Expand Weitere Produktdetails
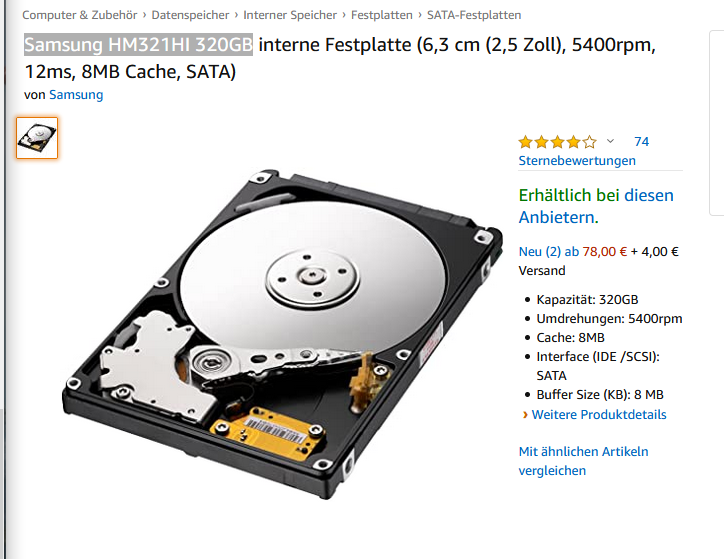 (599, 415)
